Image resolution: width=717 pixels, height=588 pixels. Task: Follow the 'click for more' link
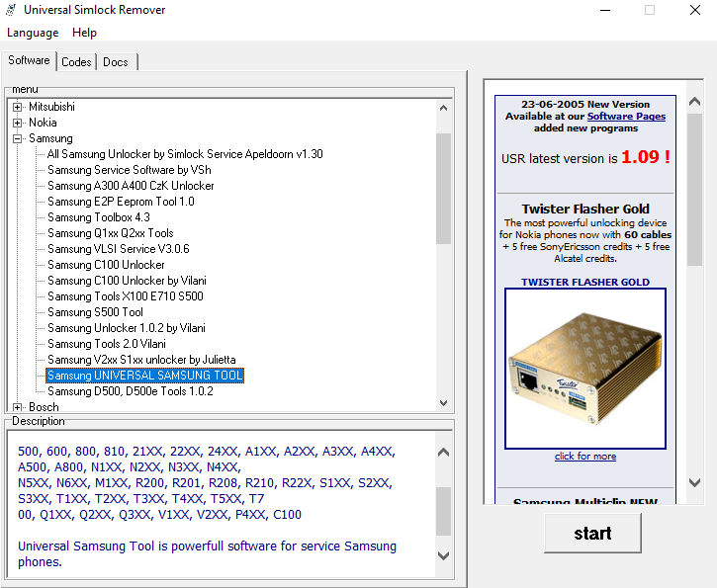(x=585, y=457)
